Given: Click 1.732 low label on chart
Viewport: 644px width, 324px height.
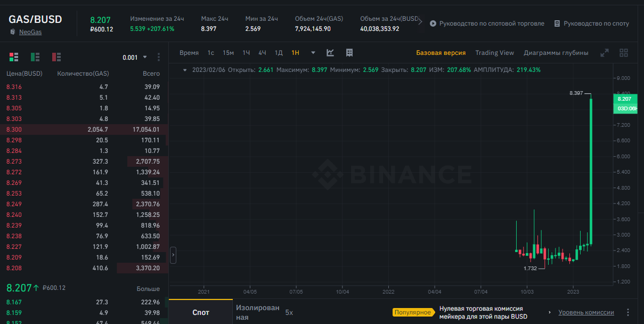Looking at the screenshot, I should point(531,269).
